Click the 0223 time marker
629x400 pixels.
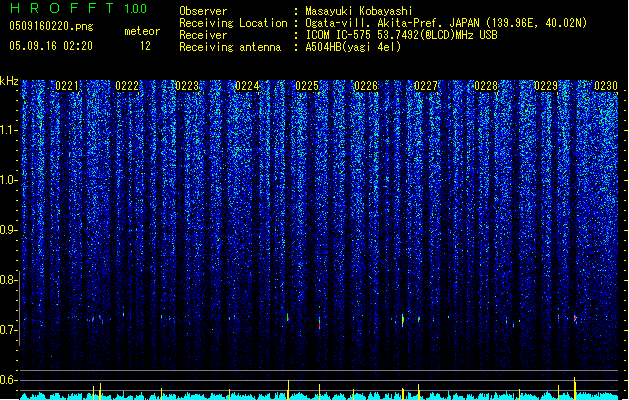pyautogui.click(x=187, y=86)
